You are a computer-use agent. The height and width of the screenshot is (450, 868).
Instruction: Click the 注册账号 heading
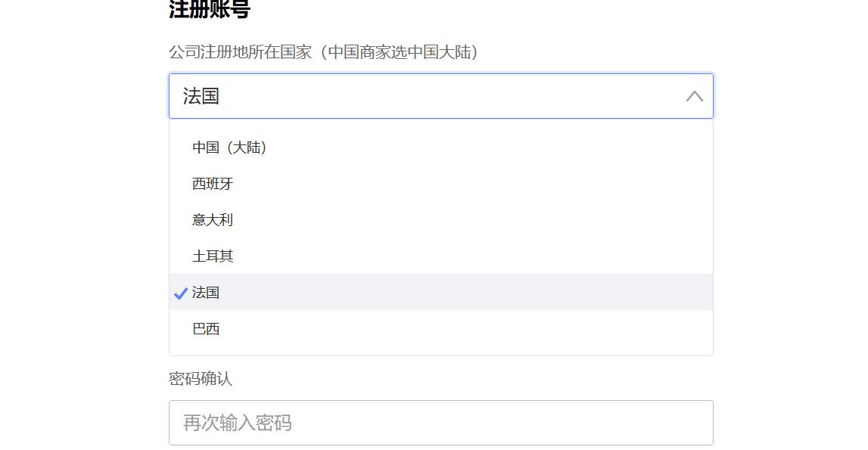pyautogui.click(x=209, y=10)
